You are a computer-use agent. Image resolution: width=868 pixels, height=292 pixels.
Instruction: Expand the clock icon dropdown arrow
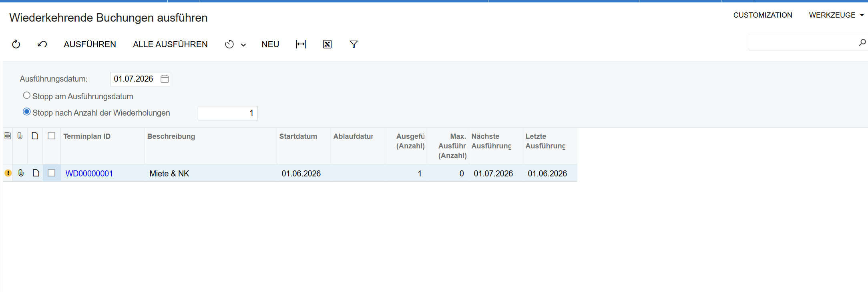pyautogui.click(x=243, y=45)
